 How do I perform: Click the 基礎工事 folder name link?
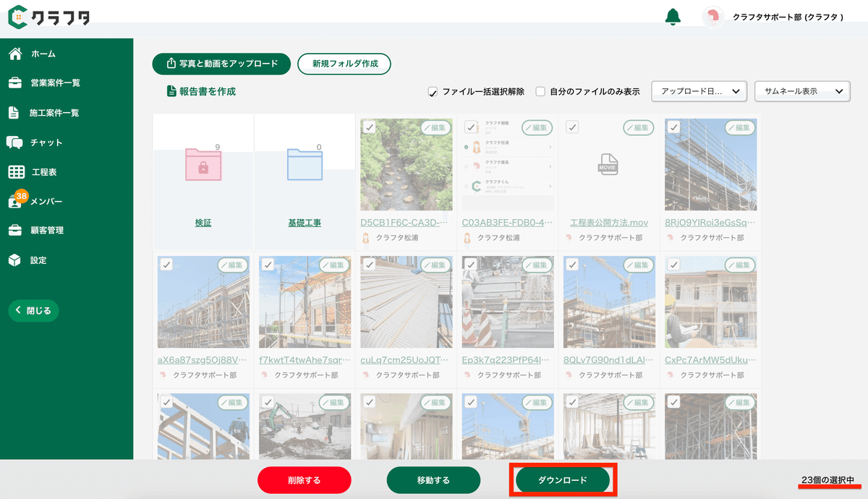pyautogui.click(x=305, y=223)
